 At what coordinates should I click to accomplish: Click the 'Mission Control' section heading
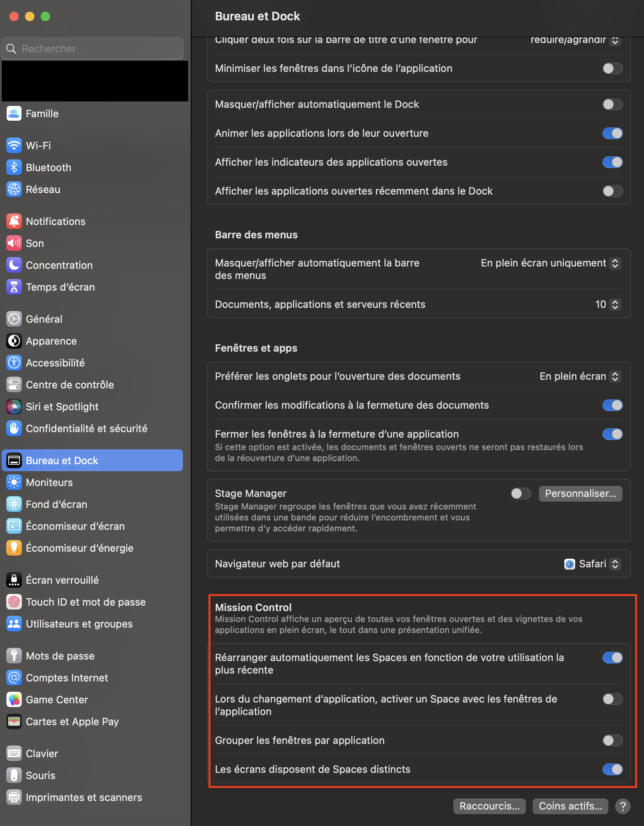tap(253, 608)
